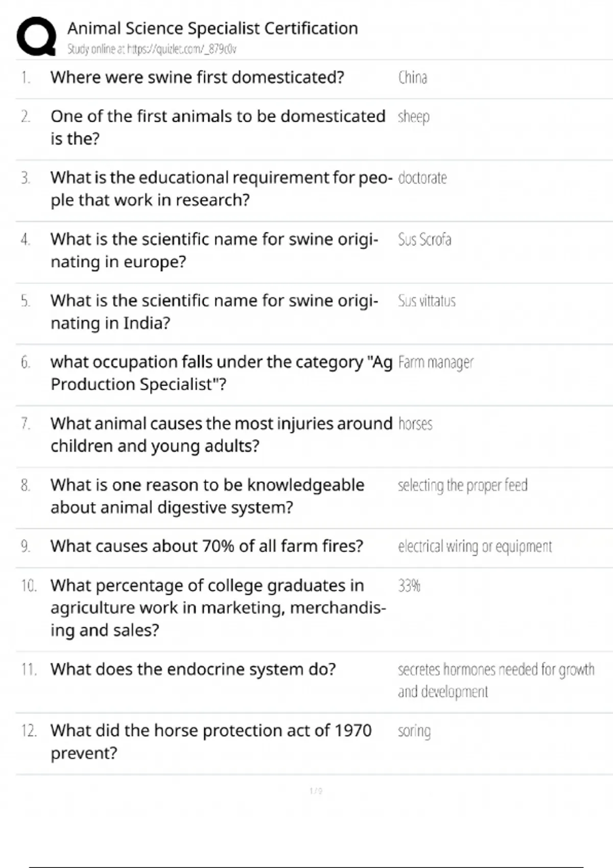Click the answer "electrical wiring or equipment"
This screenshot has height=868, width=613.
click(475, 546)
